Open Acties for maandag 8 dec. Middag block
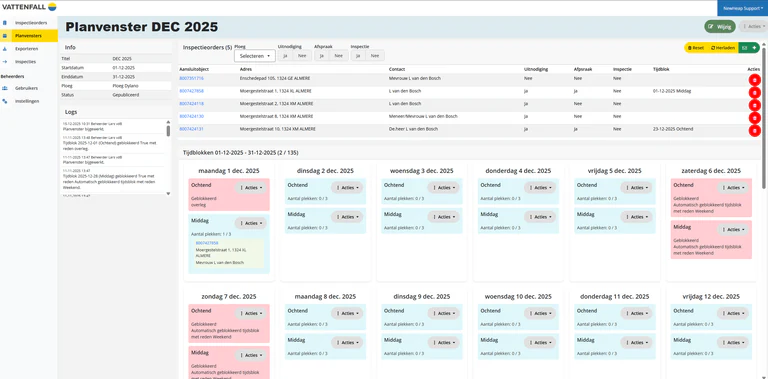 click(347, 343)
